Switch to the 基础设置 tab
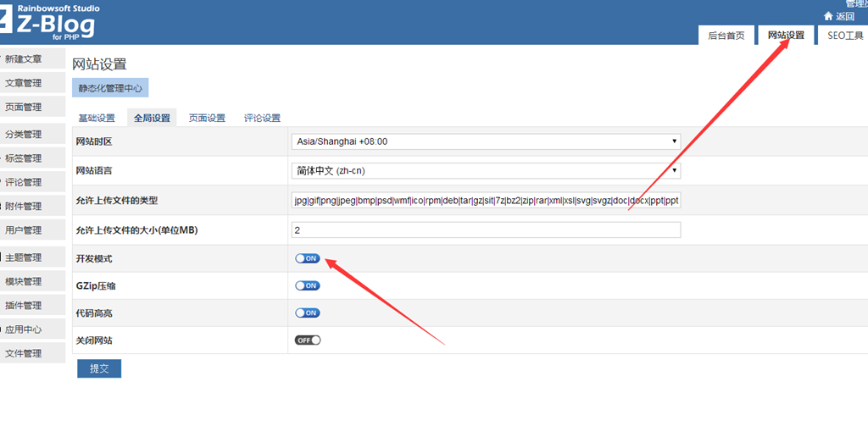 (x=97, y=118)
